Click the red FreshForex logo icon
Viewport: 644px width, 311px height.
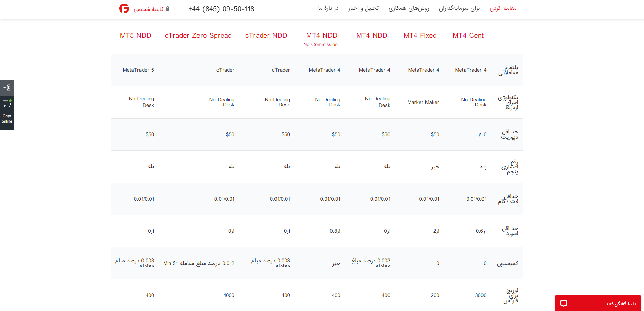click(x=124, y=9)
